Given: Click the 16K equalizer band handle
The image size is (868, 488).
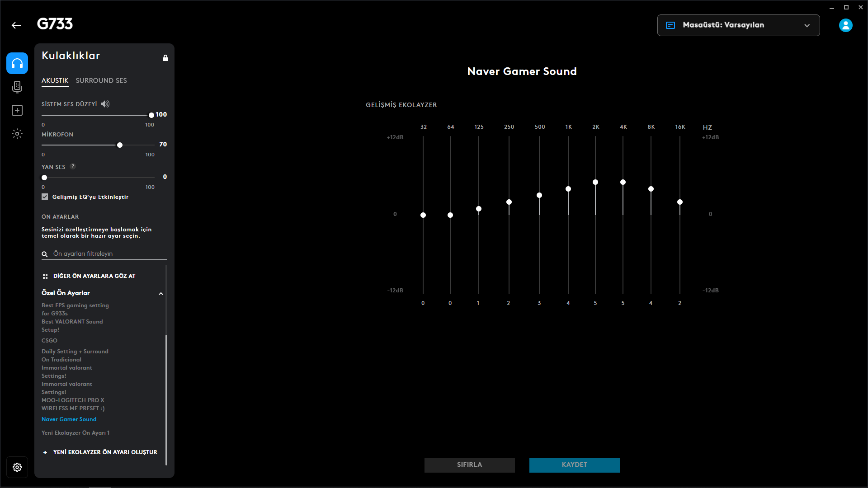Looking at the screenshot, I should (680, 202).
